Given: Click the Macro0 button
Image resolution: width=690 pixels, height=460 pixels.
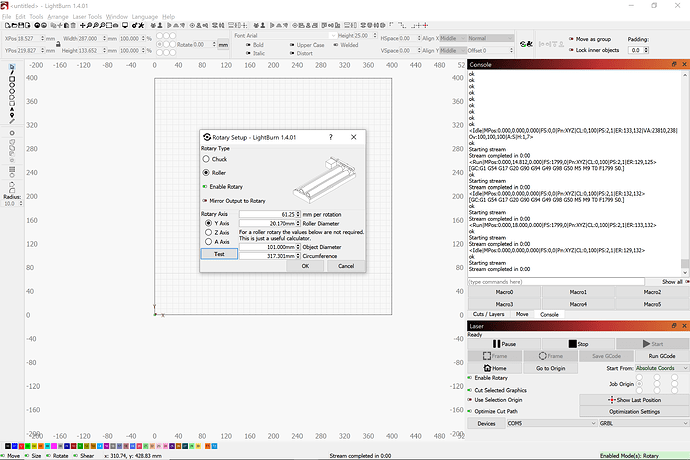Looking at the screenshot, I should click(x=504, y=292).
